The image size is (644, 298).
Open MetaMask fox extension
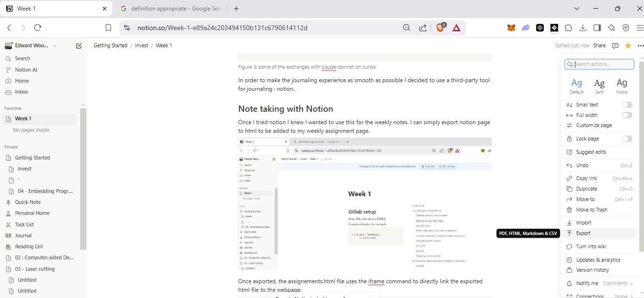[x=511, y=28]
